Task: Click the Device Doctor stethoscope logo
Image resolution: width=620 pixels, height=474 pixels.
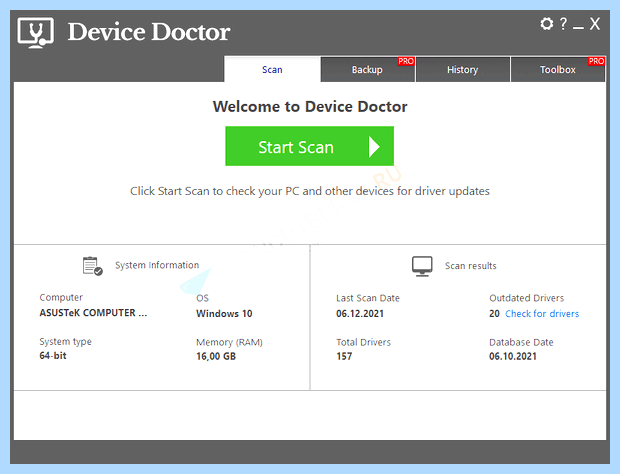Action: click(36, 32)
